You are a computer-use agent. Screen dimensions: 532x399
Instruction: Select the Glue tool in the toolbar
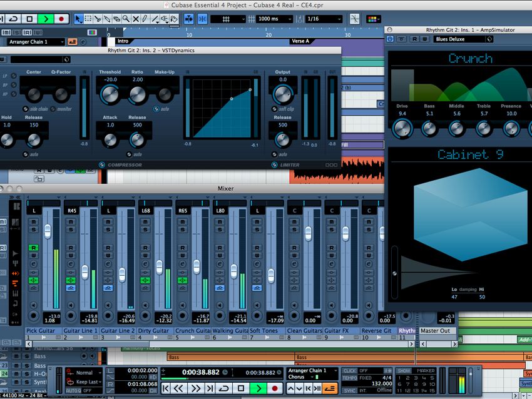107,19
